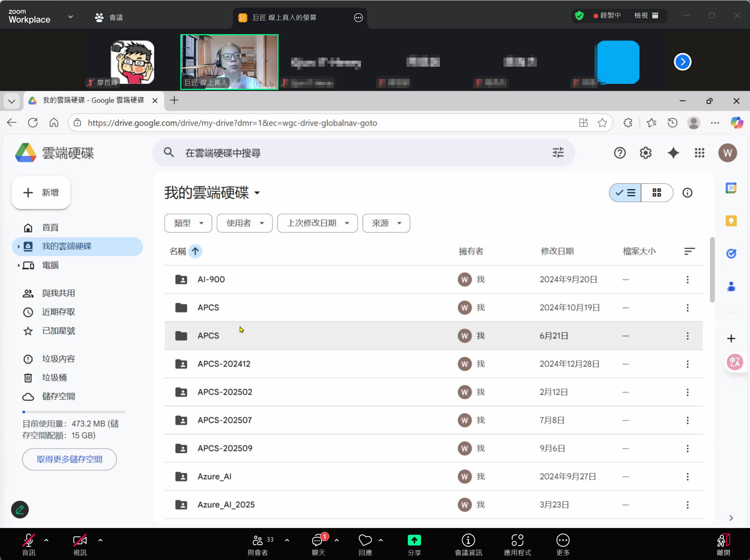
Task: Select the 我的雲端硬碟 browser tab
Action: [91, 100]
